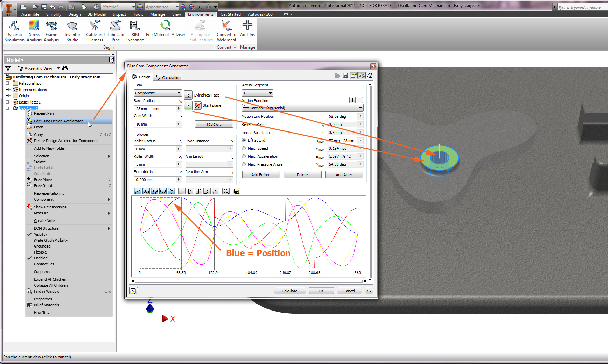Click the Pn normal force graph icon
This screenshot has width=608, height=364.
[190, 191]
